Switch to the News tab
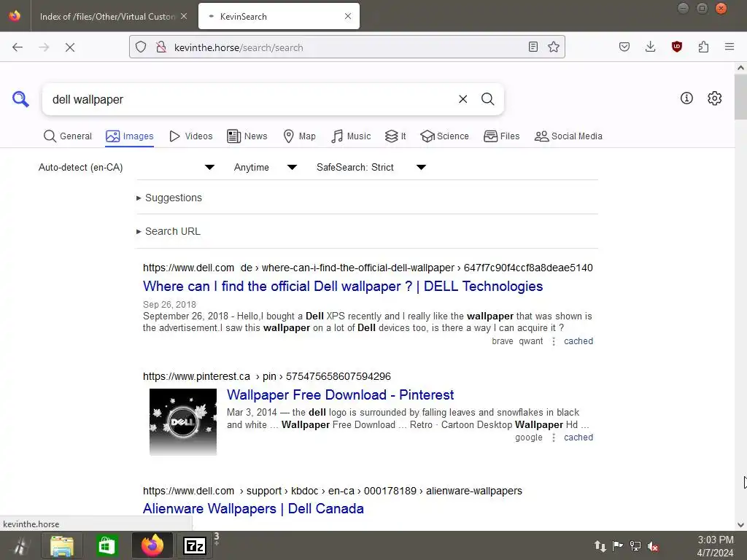 [247, 136]
